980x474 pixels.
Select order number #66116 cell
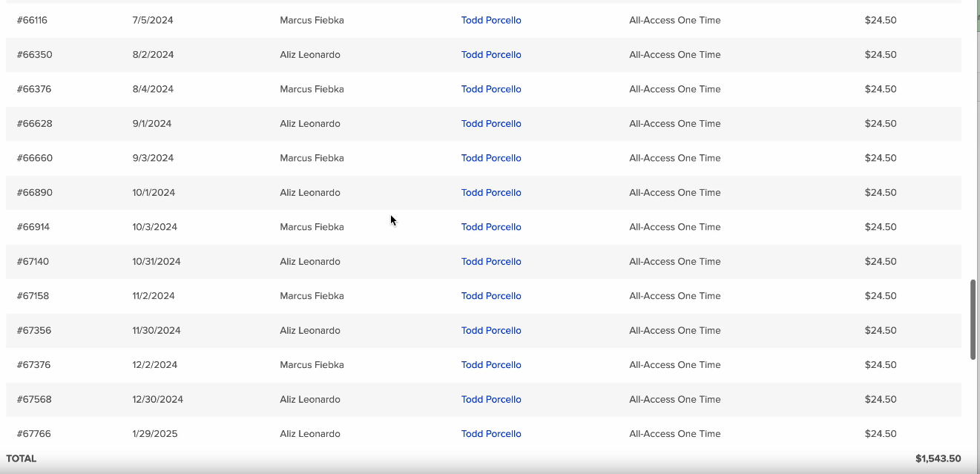(x=32, y=20)
